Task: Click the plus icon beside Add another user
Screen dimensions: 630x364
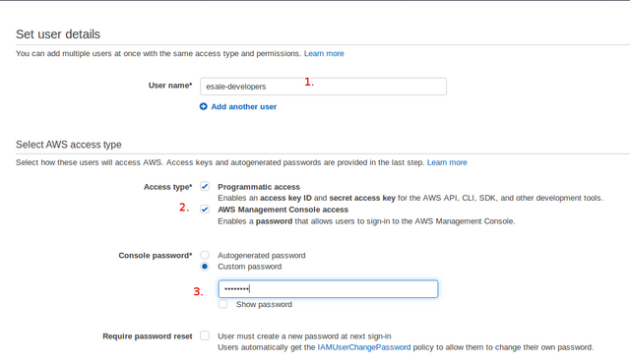Action: coord(204,106)
